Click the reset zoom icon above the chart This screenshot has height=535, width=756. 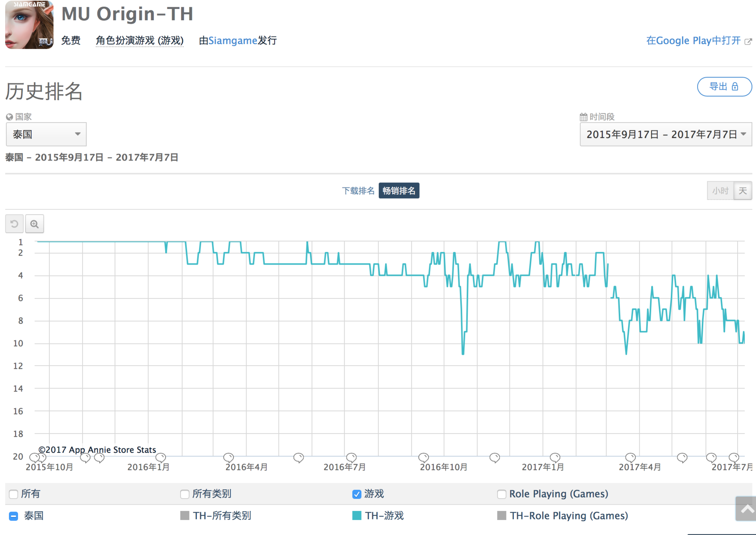15,224
